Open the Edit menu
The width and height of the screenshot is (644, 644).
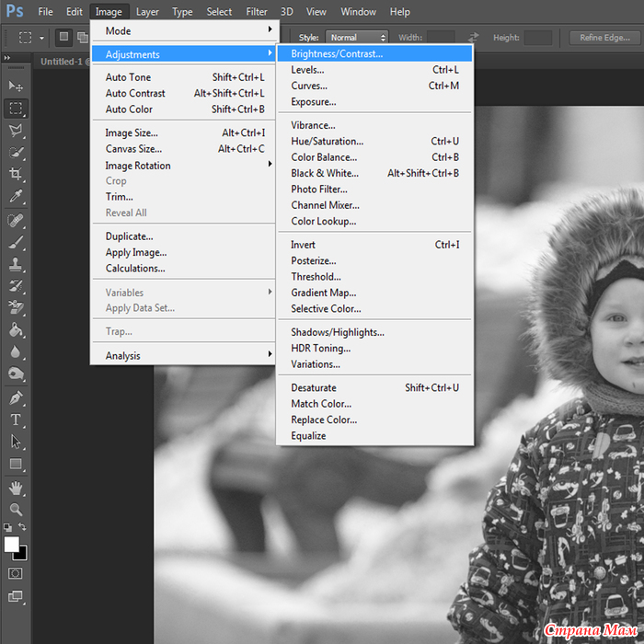74,12
